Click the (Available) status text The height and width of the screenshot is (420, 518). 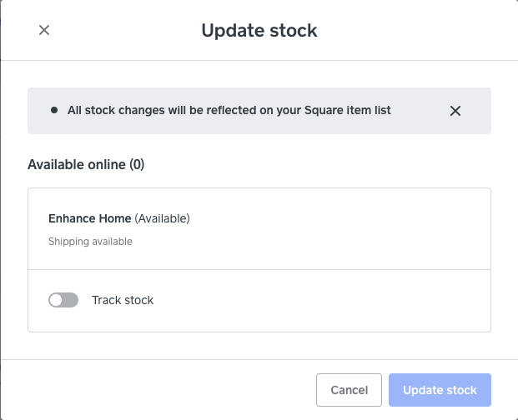163,218
